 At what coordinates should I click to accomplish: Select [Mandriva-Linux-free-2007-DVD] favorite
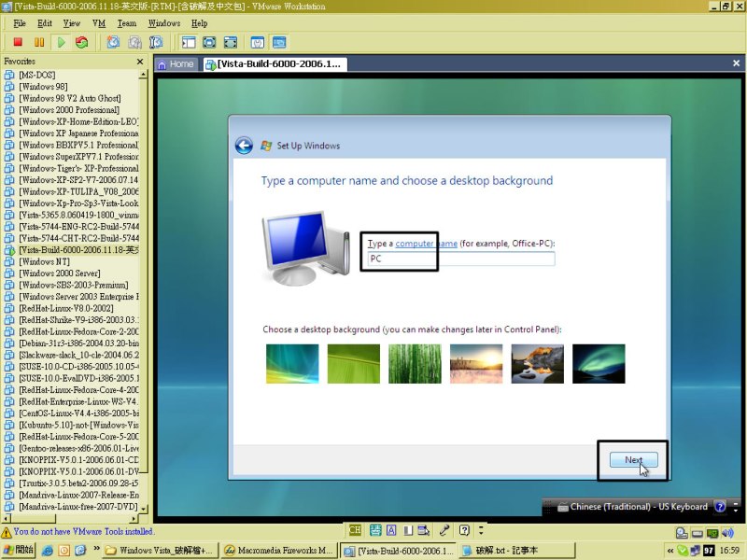coord(78,507)
